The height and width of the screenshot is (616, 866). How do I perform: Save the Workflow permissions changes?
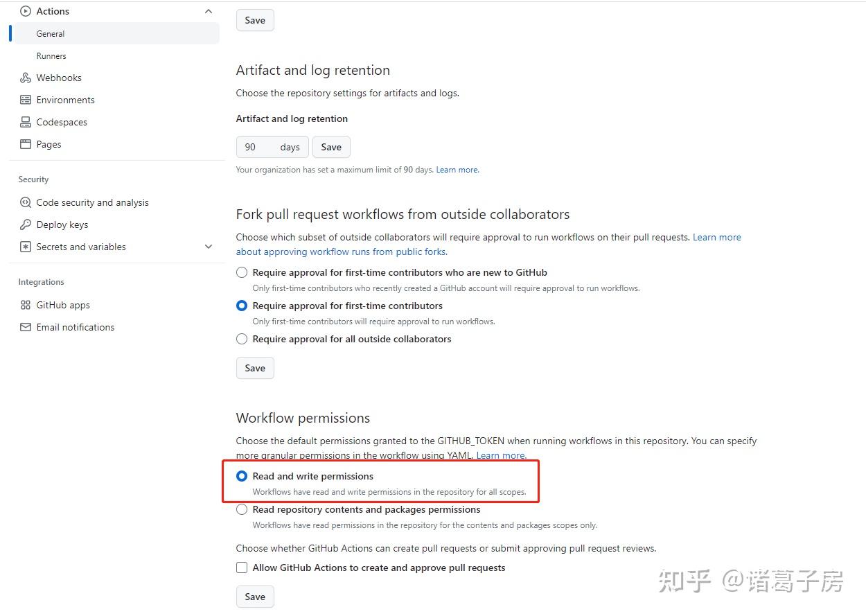tap(254, 596)
